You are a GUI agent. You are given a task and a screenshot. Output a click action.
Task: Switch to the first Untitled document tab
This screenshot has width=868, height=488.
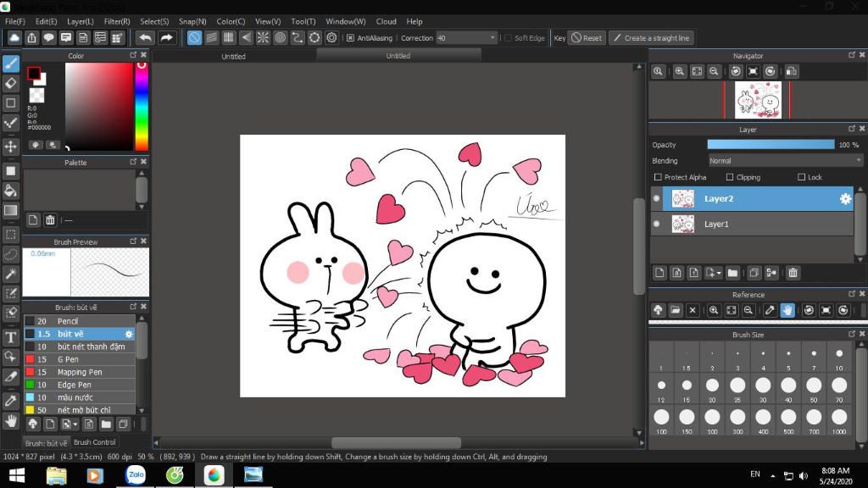point(233,57)
